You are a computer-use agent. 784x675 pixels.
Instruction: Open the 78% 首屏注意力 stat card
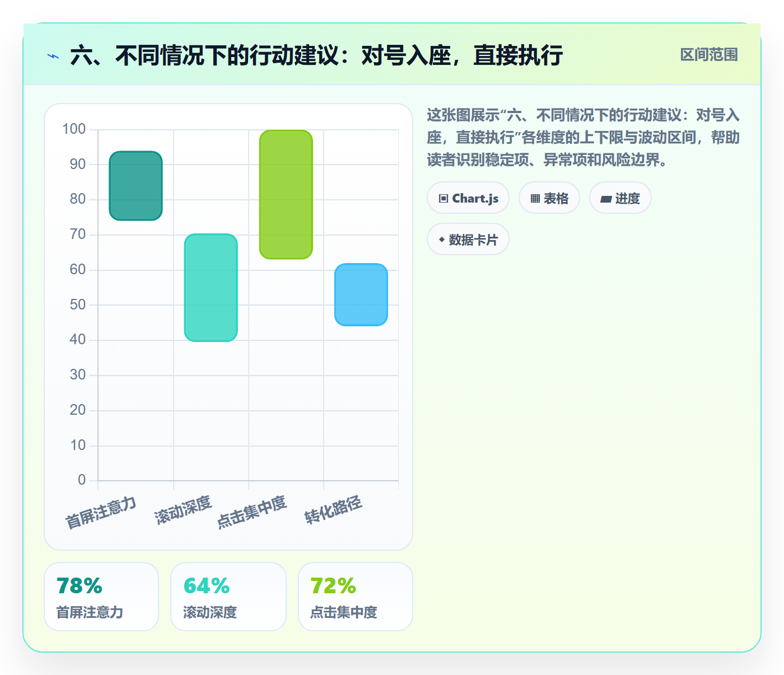pyautogui.click(x=101, y=597)
